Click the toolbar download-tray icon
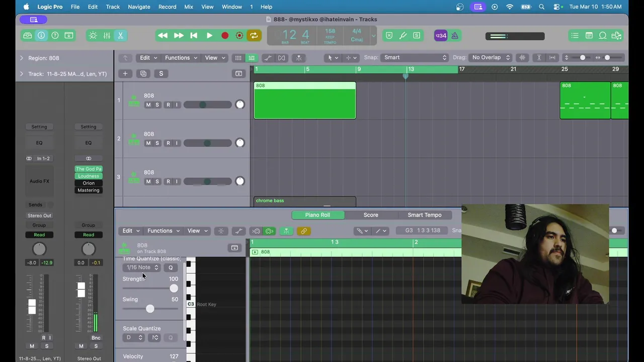This screenshot has width=644, height=362. click(69, 36)
